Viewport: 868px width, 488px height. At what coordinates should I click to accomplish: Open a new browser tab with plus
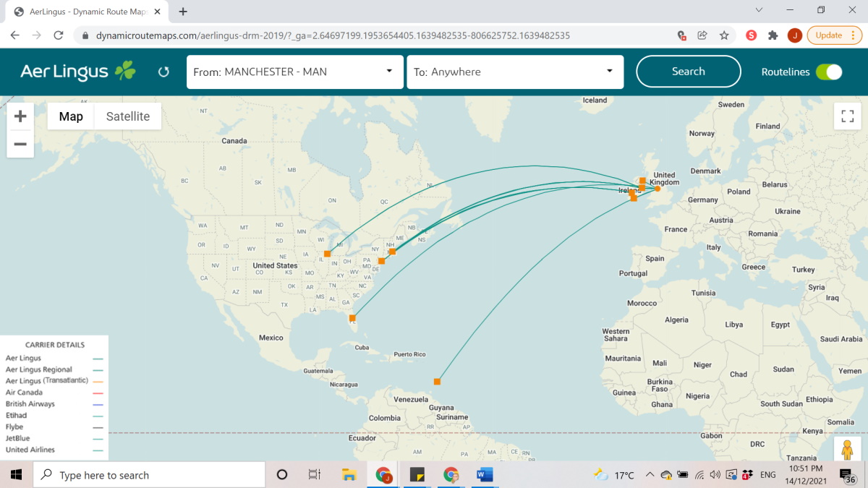pyautogui.click(x=183, y=12)
